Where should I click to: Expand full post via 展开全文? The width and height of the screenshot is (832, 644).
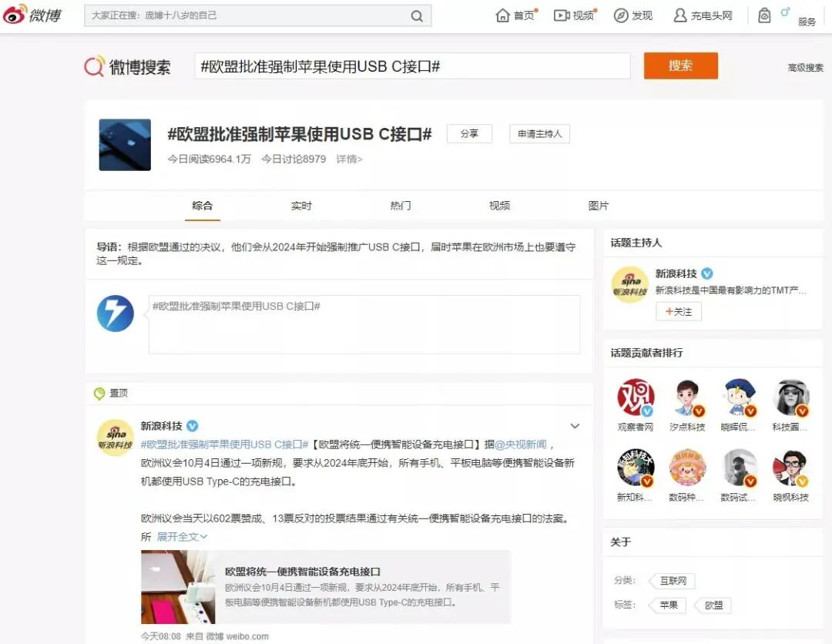(182, 537)
